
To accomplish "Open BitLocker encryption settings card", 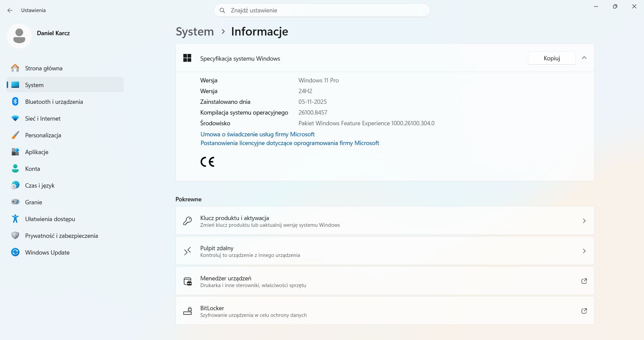I will coord(385,311).
